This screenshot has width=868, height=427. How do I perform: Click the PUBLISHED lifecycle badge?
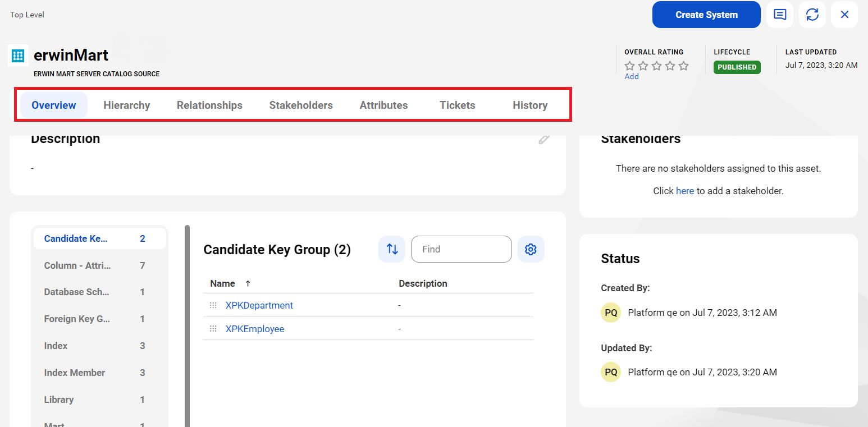(x=737, y=67)
